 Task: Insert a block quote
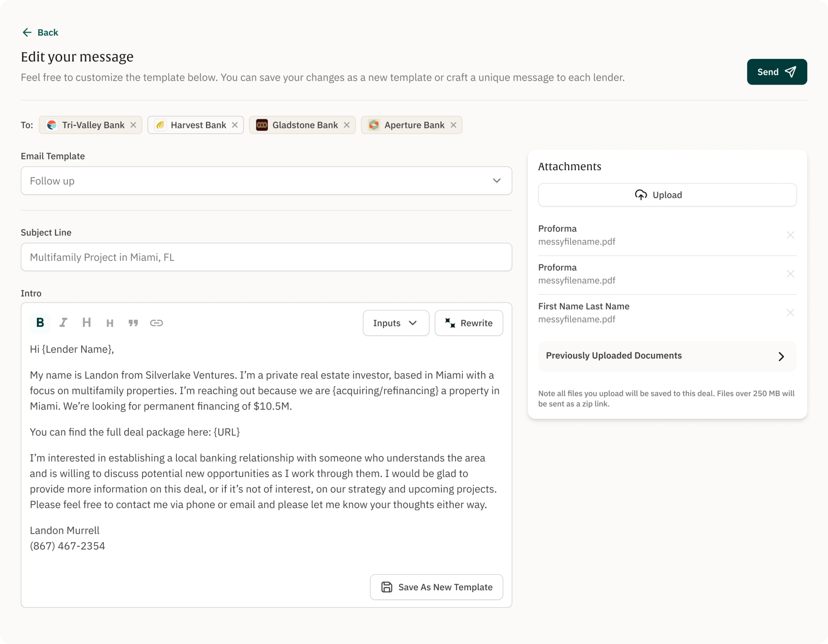(133, 323)
